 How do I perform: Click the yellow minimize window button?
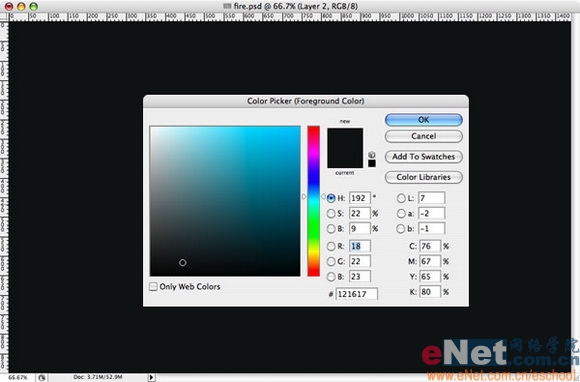pyautogui.click(x=21, y=6)
